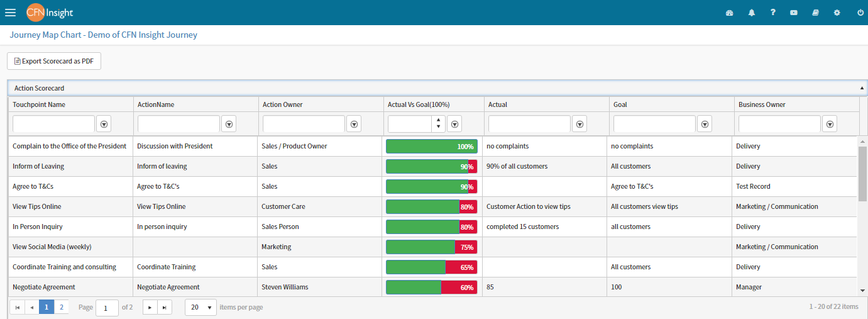868x319 pixels.
Task: Click the grid vertical scrollbar thumb
Action: 863,174
